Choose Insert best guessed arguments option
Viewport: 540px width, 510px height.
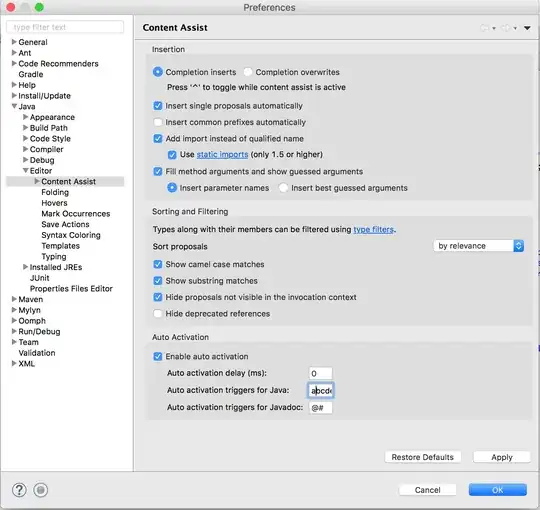point(283,188)
